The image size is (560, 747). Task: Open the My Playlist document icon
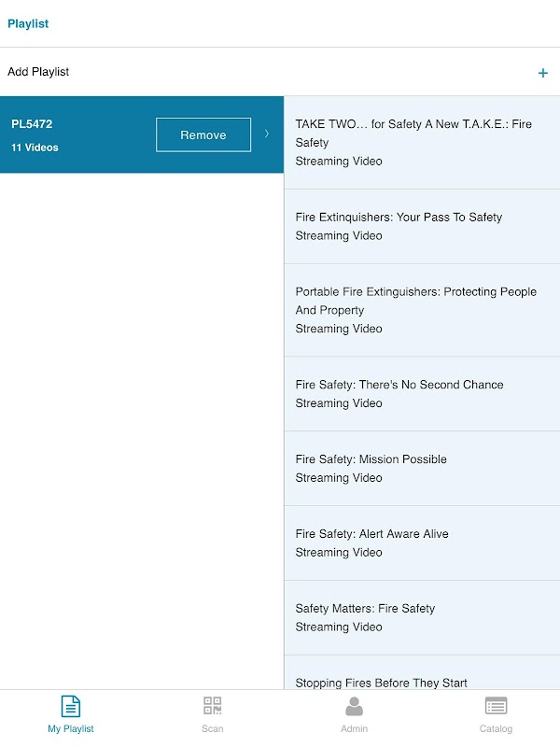click(x=71, y=706)
